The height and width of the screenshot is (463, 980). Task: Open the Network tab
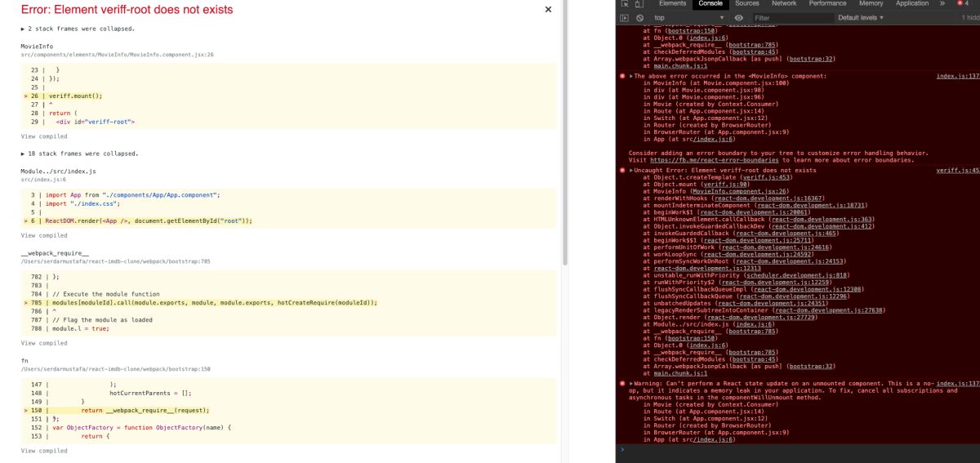click(x=784, y=3)
